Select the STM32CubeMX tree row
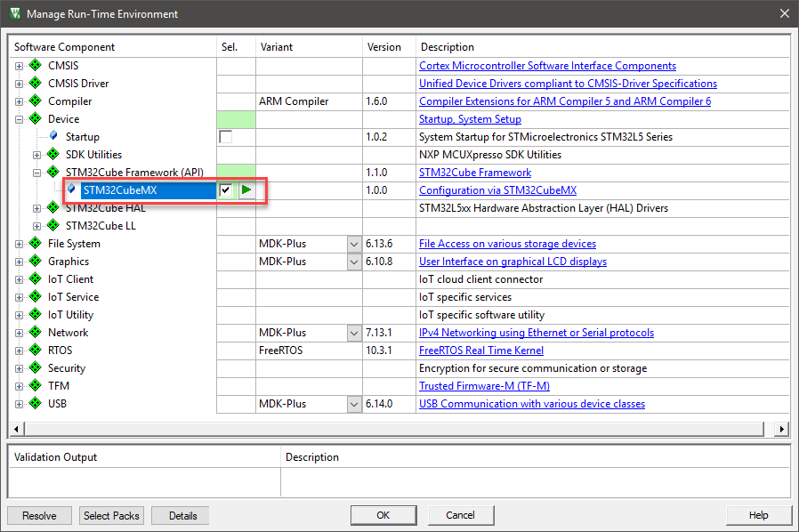The image size is (799, 532). [148, 190]
